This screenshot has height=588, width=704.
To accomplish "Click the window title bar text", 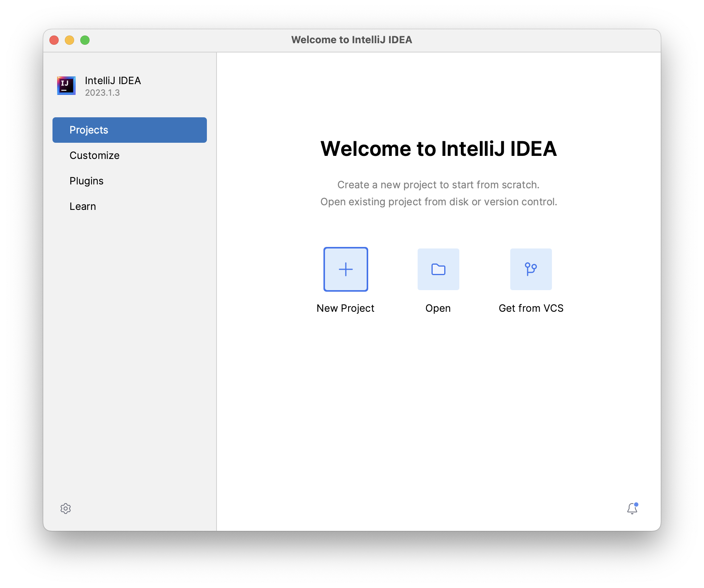I will point(352,40).
